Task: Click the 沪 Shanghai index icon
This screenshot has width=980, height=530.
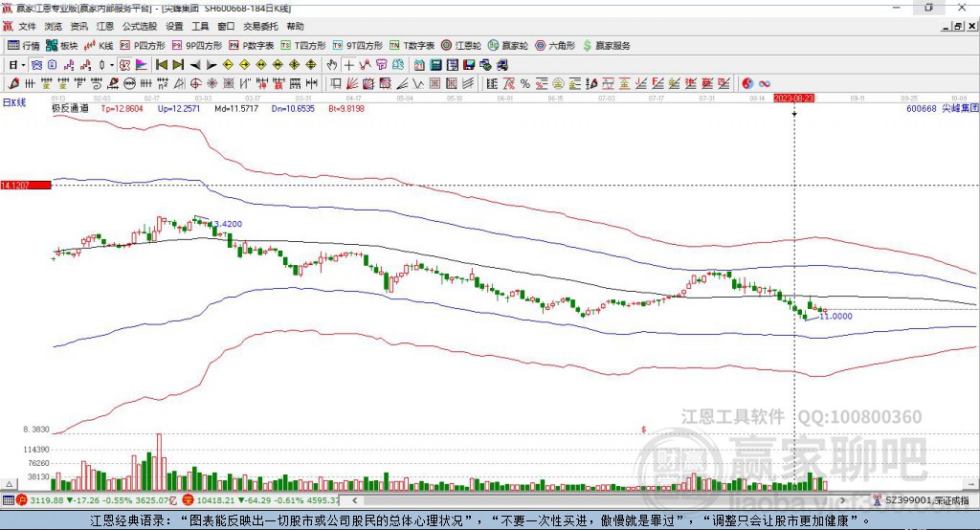Action: [22, 500]
